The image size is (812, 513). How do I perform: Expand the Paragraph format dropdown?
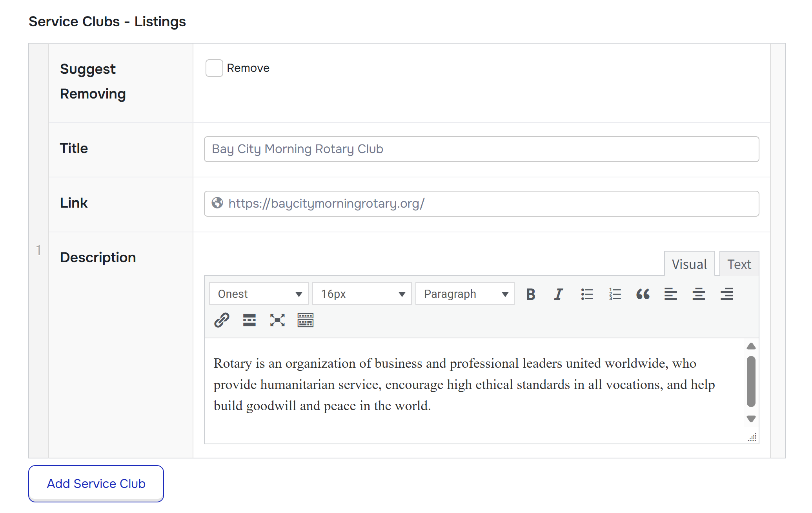click(x=465, y=294)
